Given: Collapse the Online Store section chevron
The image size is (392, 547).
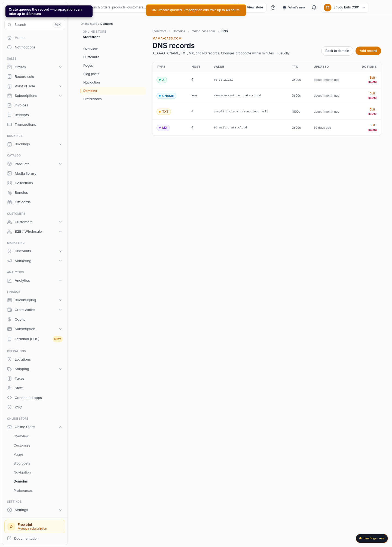Looking at the screenshot, I should (60, 427).
